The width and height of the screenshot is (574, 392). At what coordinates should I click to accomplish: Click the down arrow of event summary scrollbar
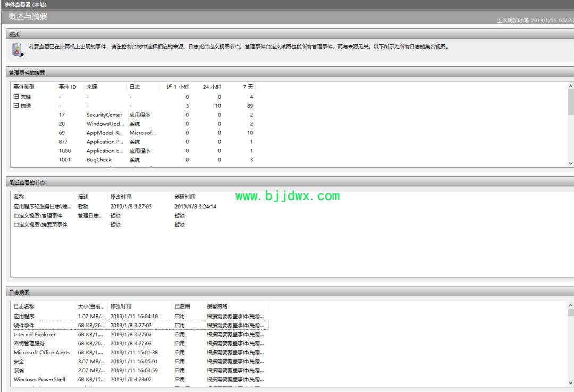(571, 164)
